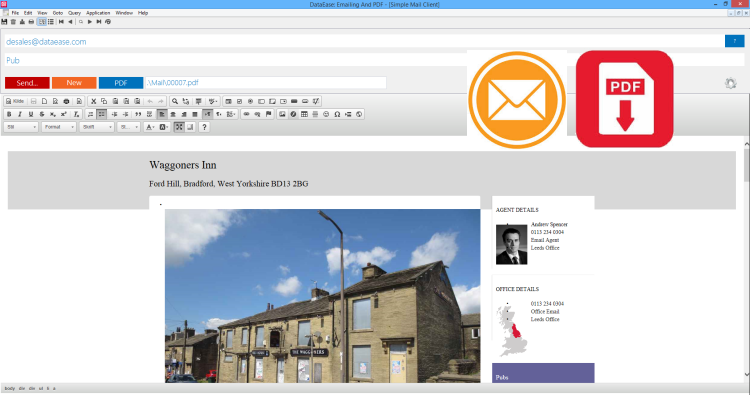750x395 pixels.
Task: Open the Application menu
Action: pyautogui.click(x=98, y=13)
